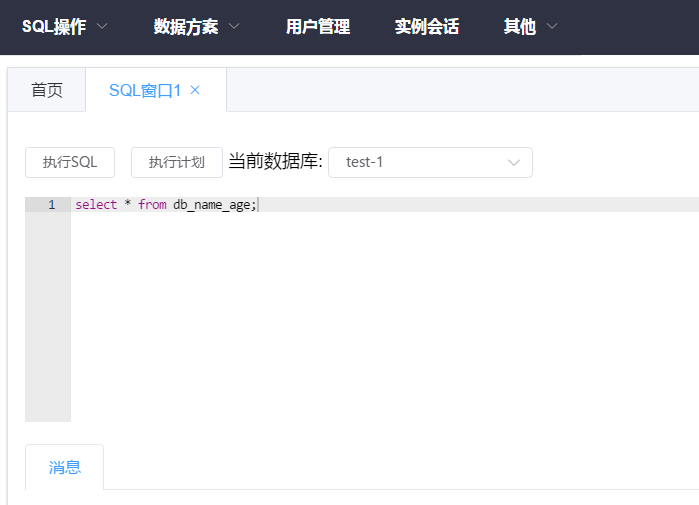
Task: Click the select keyword in the editor
Action: (96, 205)
